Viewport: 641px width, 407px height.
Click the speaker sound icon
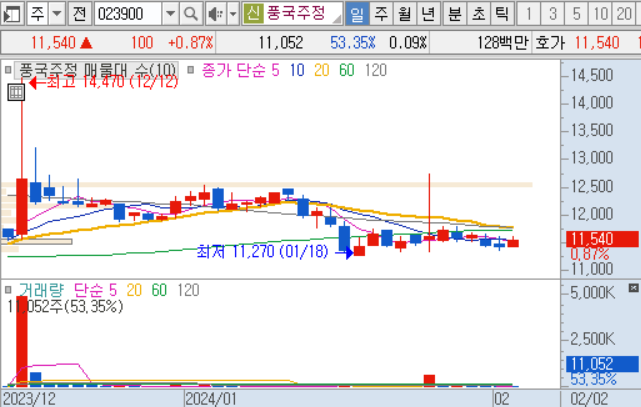coord(215,14)
